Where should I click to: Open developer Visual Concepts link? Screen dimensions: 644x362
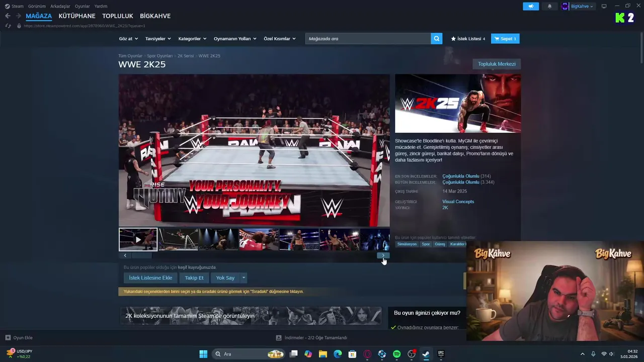pos(458,202)
